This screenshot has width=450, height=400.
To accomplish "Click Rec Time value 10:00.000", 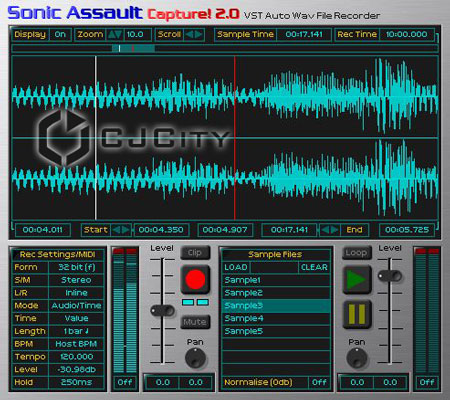I will coord(407,34).
